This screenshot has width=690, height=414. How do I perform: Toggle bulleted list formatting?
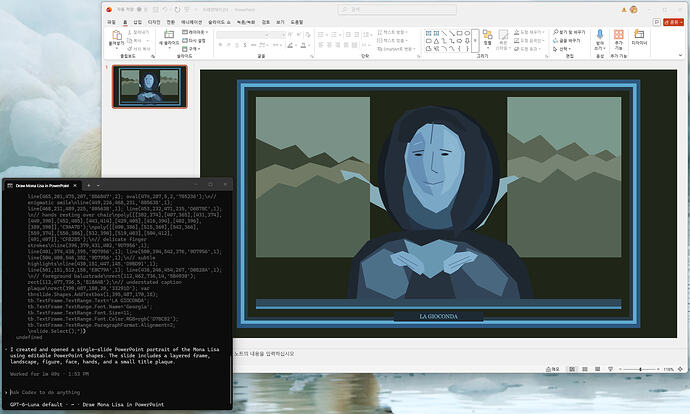(x=321, y=34)
